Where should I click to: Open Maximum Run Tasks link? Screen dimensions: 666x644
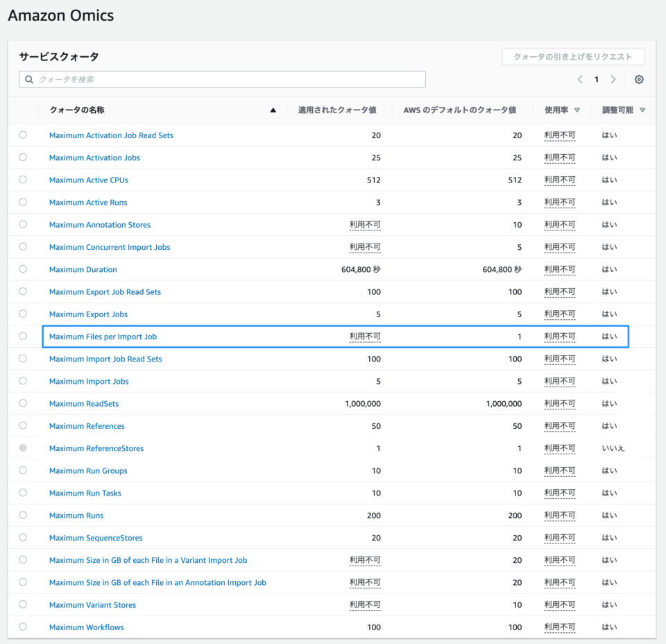[85, 493]
